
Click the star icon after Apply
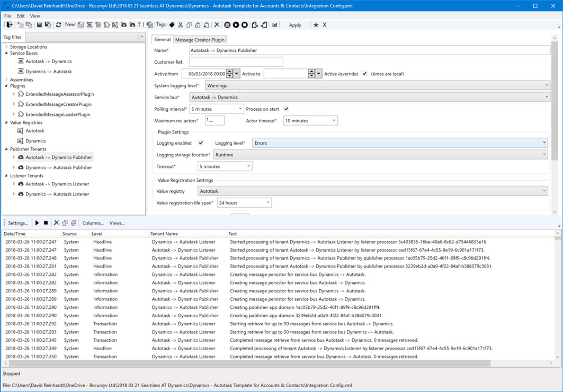tap(316, 25)
